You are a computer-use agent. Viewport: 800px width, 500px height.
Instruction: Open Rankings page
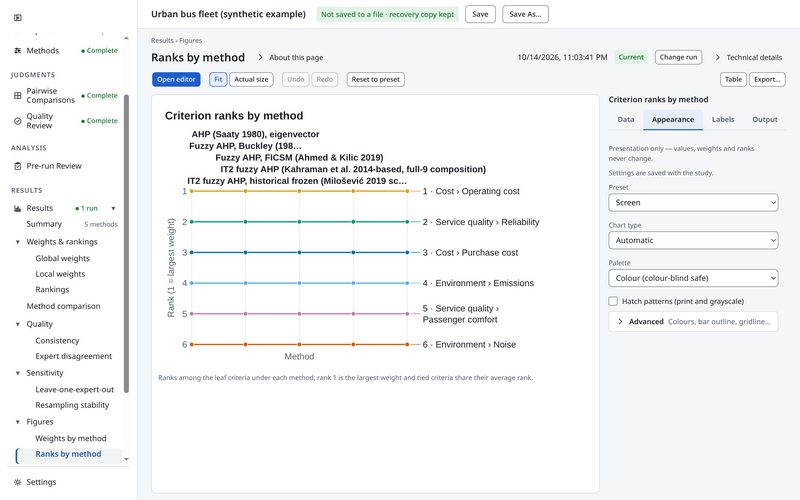coord(52,289)
